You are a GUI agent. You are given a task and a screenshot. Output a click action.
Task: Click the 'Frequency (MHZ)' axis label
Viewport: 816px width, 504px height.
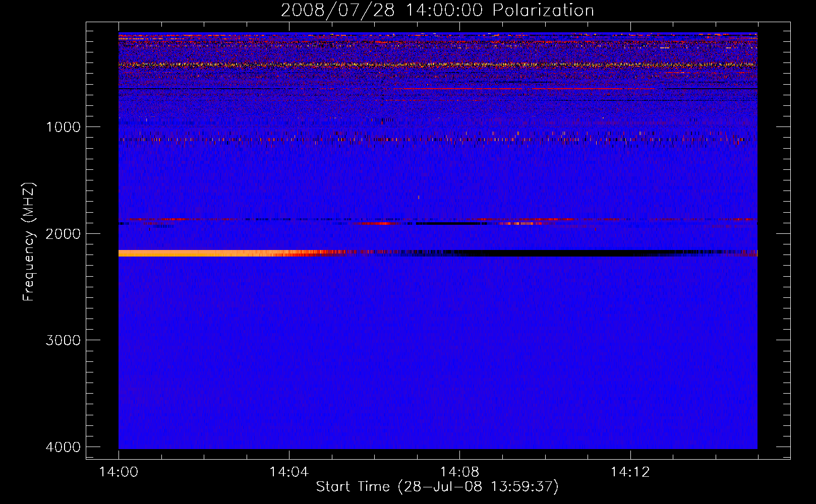[x=29, y=241]
